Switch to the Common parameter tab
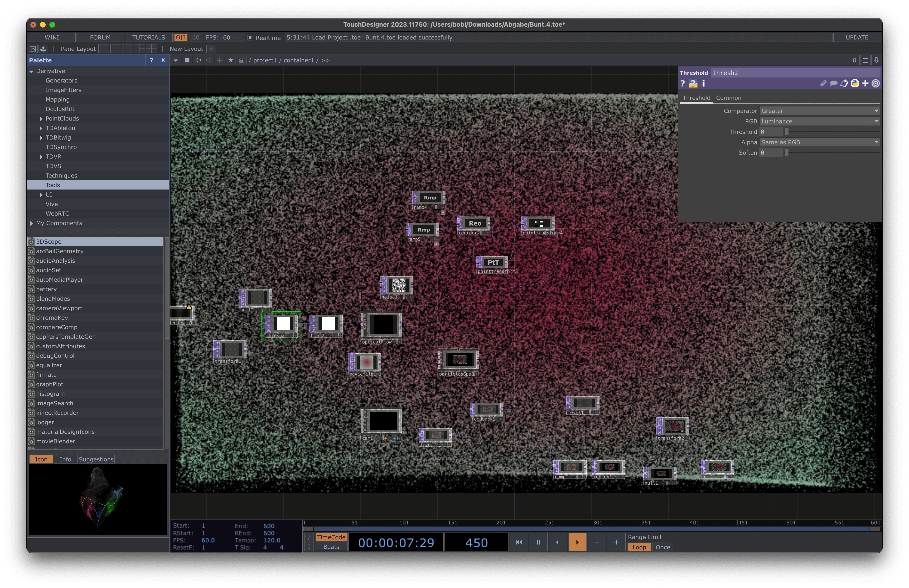The image size is (909, 588). 728,98
